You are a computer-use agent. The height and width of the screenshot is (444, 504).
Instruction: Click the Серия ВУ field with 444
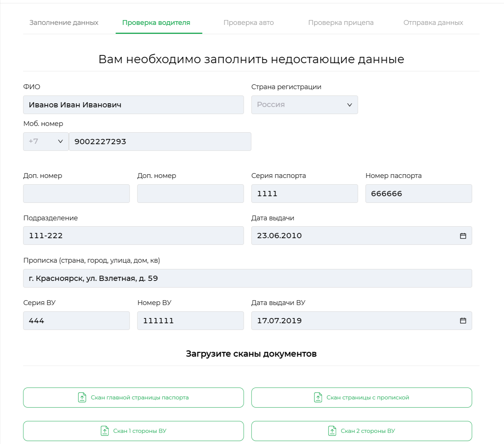coord(76,321)
